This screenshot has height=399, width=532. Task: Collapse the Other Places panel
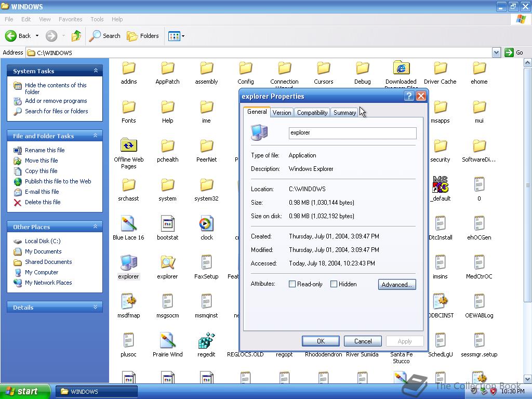click(96, 227)
